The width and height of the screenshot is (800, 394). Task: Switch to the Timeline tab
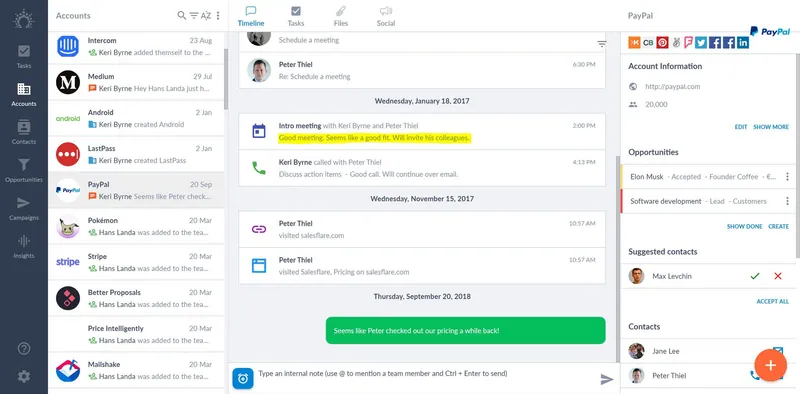[x=251, y=16]
